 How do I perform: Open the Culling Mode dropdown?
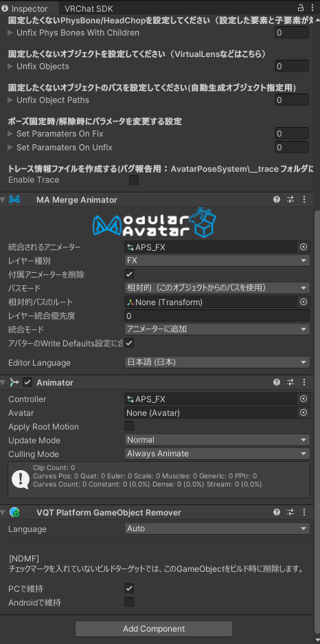tap(217, 454)
